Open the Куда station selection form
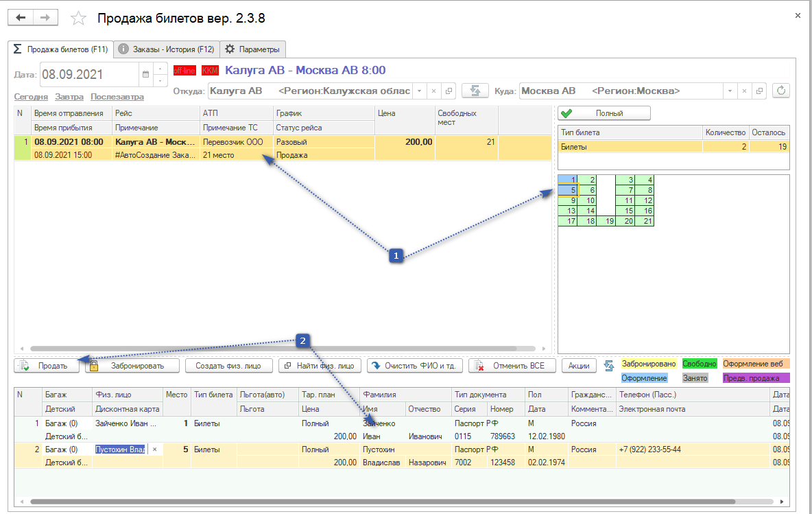 pyautogui.click(x=759, y=91)
